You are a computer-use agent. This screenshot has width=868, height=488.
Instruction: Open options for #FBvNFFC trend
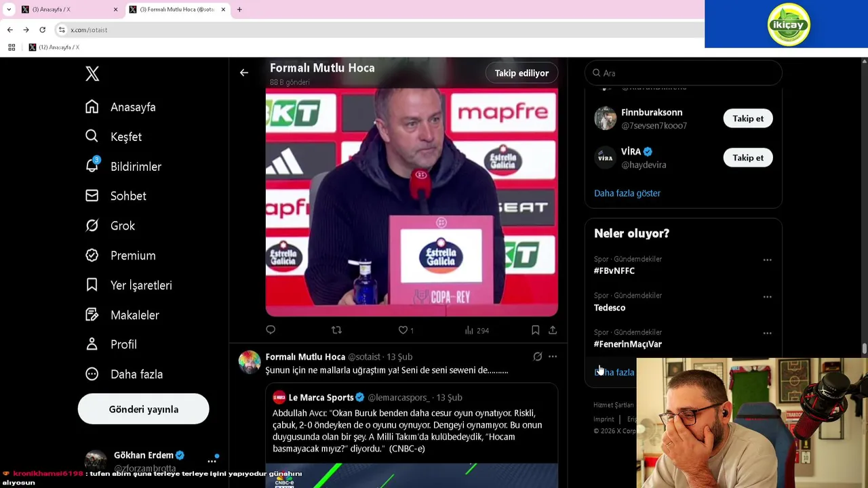coord(767,260)
